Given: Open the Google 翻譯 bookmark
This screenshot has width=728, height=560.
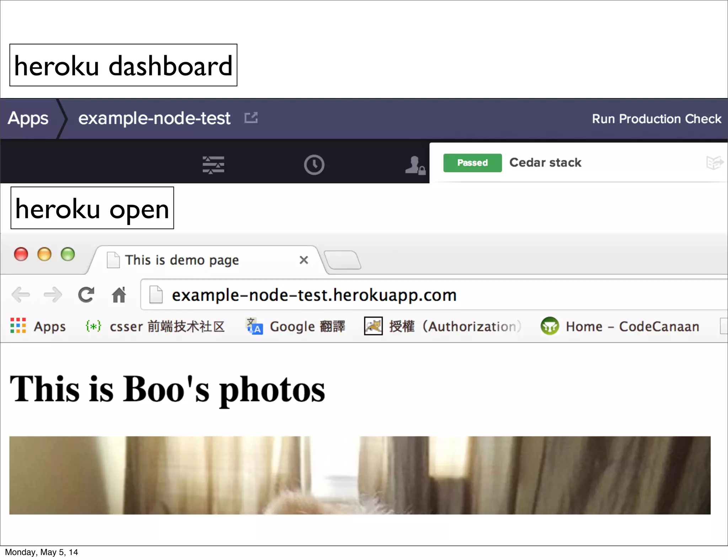Looking at the screenshot, I should point(296,326).
